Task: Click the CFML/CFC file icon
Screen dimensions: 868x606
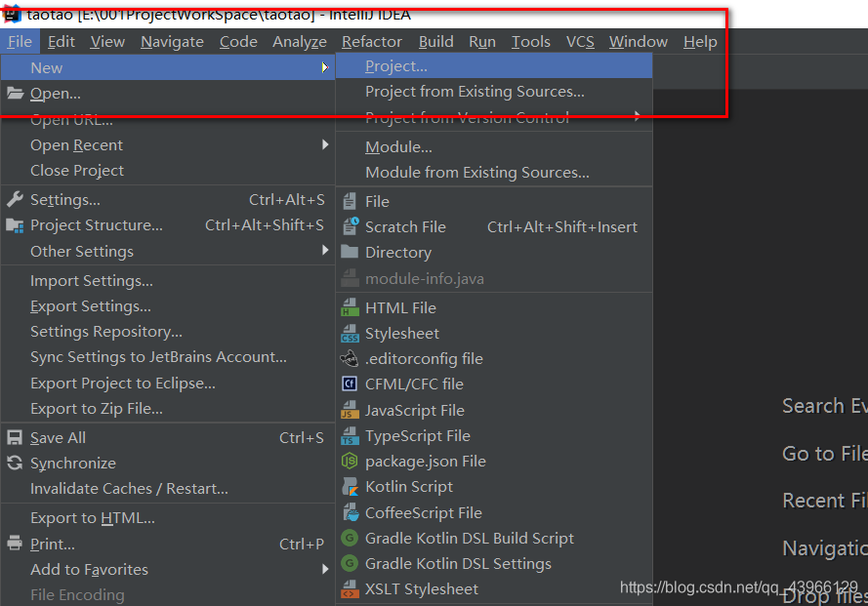Action: click(x=350, y=384)
